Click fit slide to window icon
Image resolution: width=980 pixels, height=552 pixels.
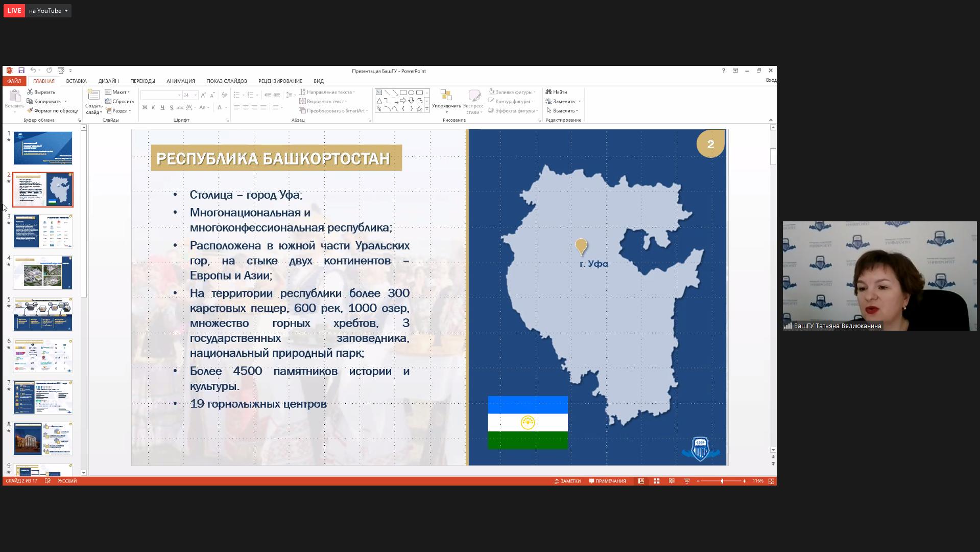click(x=771, y=481)
